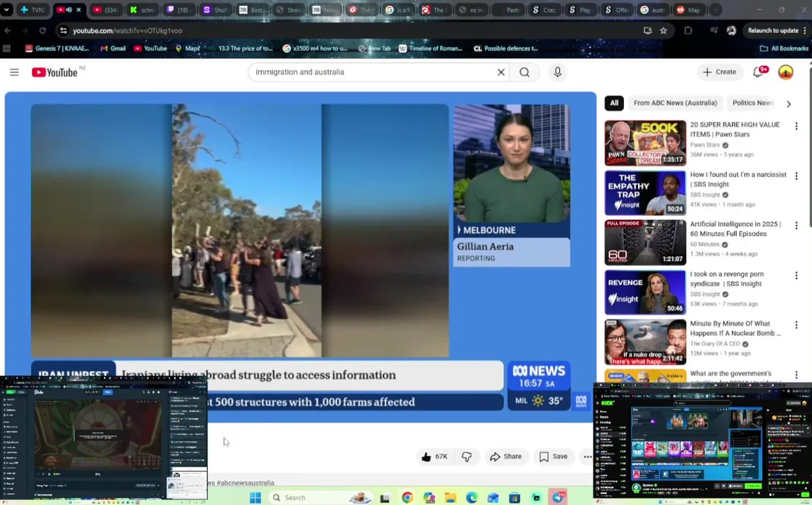812x505 pixels.
Task: Open options menu for revenge porn syndicate video
Action: coord(797,275)
